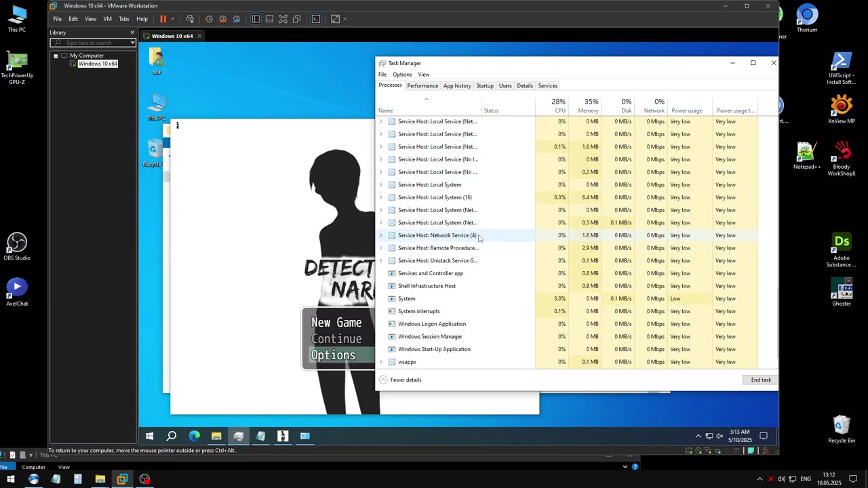Open the dropdown arrow next to the pause button
This screenshot has width=868, height=488.
pyautogui.click(x=172, y=19)
